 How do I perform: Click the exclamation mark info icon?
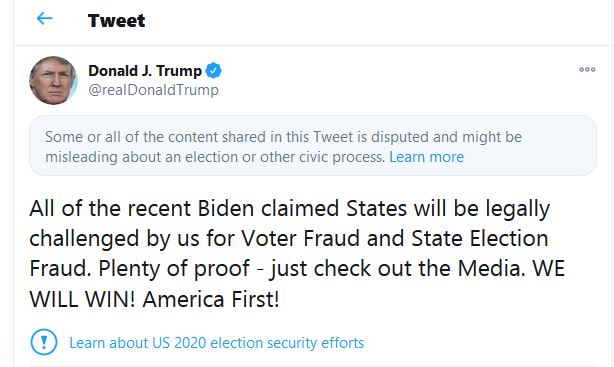point(44,342)
